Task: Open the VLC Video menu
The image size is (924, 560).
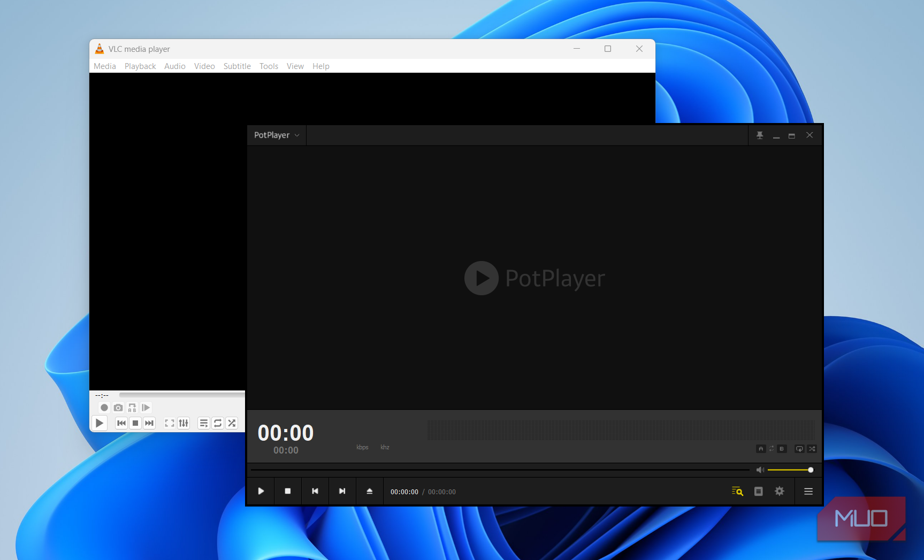Action: click(x=204, y=66)
